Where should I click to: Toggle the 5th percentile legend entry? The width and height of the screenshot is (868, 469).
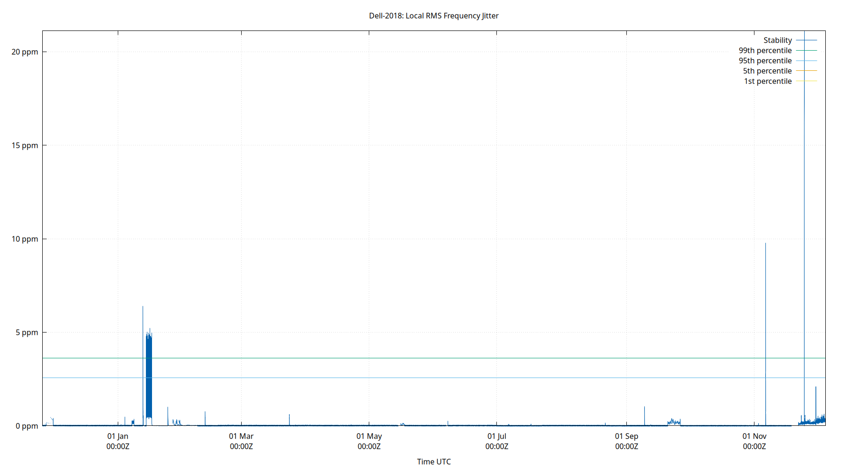coord(768,71)
